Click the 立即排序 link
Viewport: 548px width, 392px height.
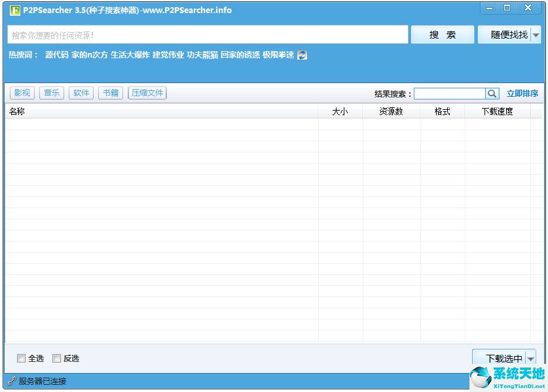pyautogui.click(x=522, y=94)
